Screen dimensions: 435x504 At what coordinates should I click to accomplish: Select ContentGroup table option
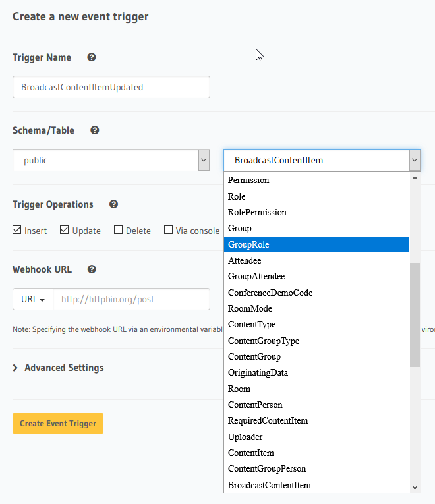(316, 357)
